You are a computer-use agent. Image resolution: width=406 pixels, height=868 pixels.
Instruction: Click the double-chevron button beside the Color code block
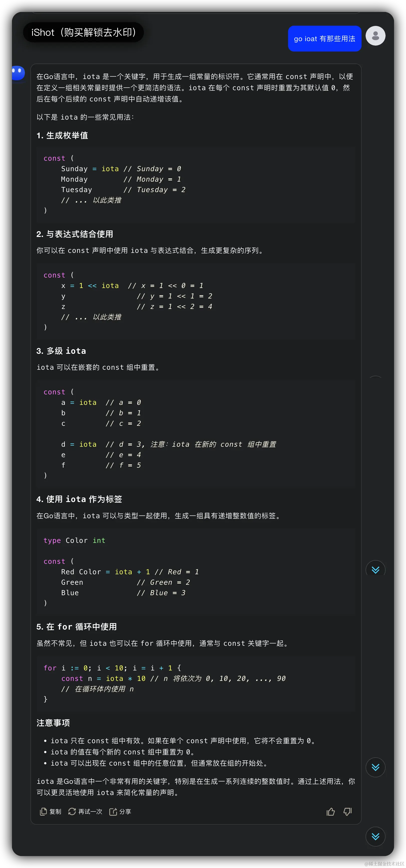[x=375, y=570]
